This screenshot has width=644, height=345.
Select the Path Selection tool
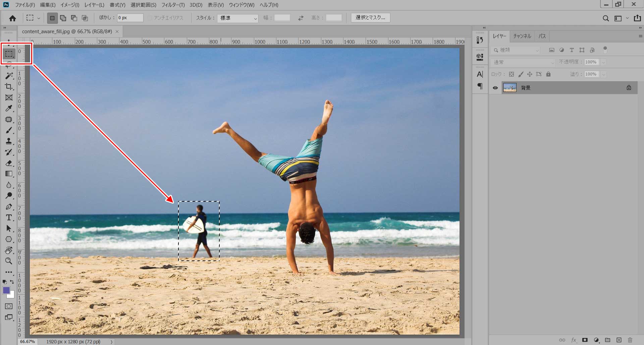point(9,229)
